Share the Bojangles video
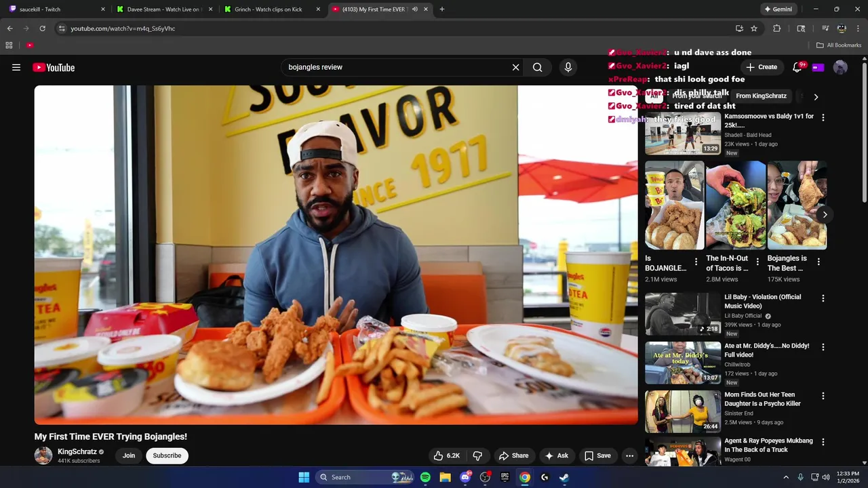868x488 pixels. 513,455
